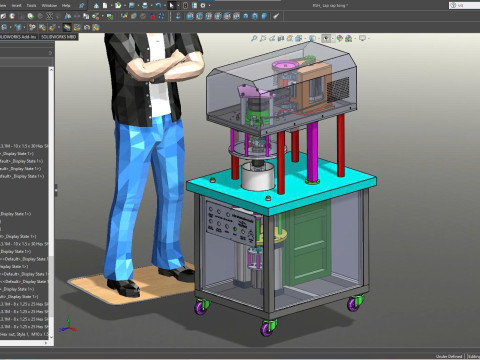
Task: Click the 'Under Defined' status text
Action: (449, 356)
